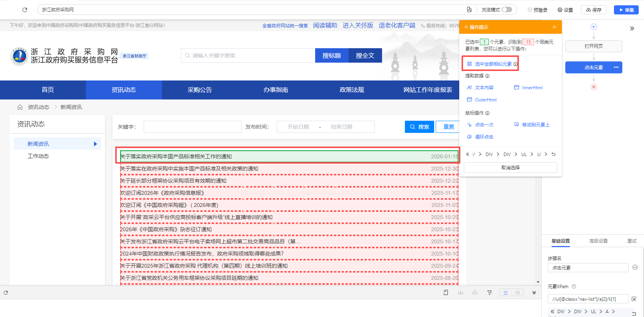Click the API icon beside 步骤名 field
This screenshot has height=317, width=644.
coord(635,267)
